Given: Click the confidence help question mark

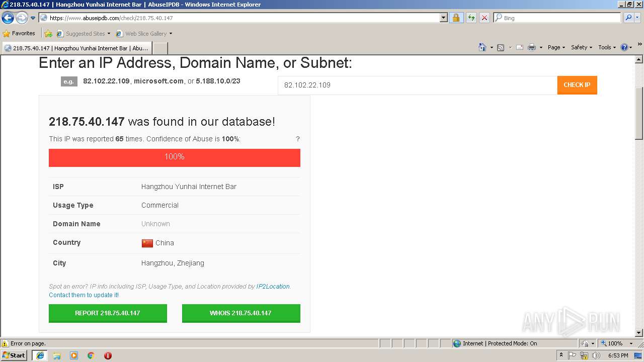Looking at the screenshot, I should click(298, 139).
